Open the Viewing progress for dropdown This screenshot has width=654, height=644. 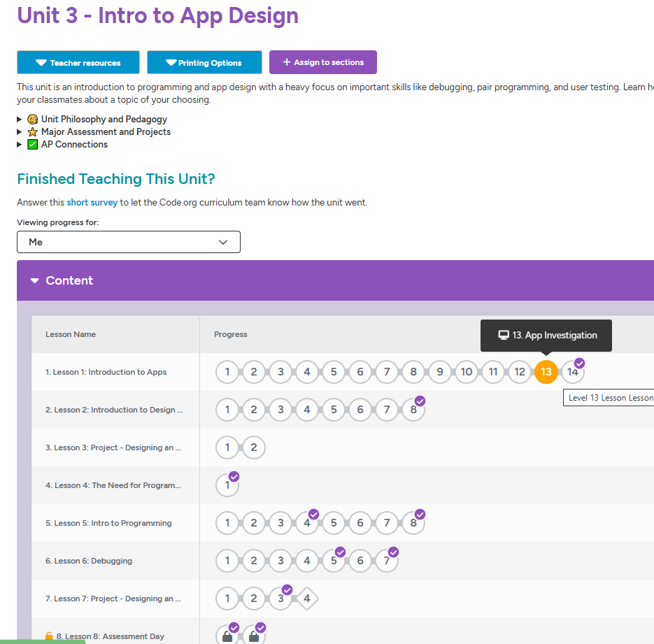coord(129,242)
